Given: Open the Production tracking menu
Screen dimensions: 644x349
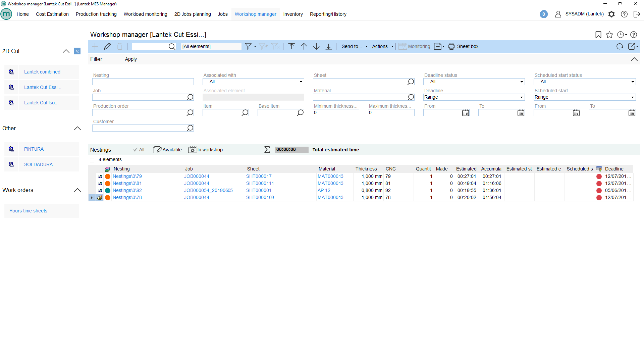Looking at the screenshot, I should [96, 14].
